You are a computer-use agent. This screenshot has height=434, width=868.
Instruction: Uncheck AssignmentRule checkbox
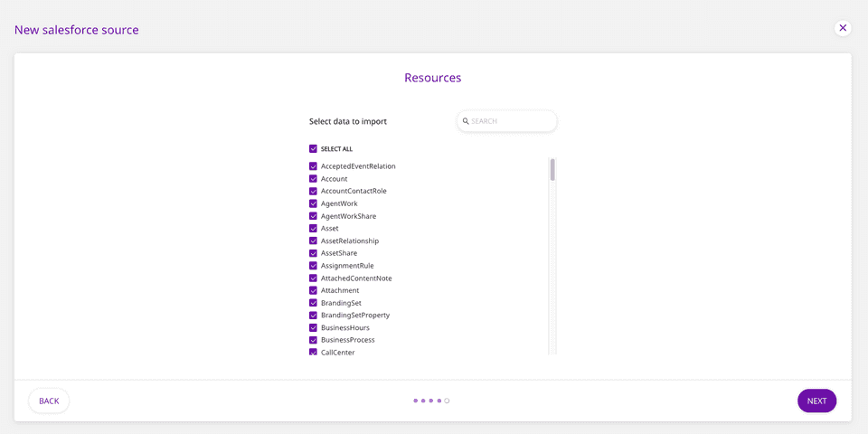click(313, 266)
